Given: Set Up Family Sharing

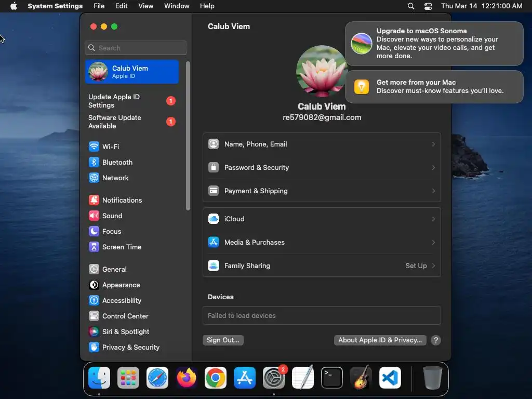Looking at the screenshot, I should pyautogui.click(x=322, y=265).
